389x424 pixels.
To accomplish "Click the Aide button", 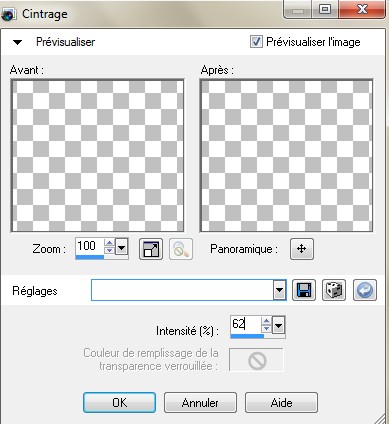I will coord(281,403).
